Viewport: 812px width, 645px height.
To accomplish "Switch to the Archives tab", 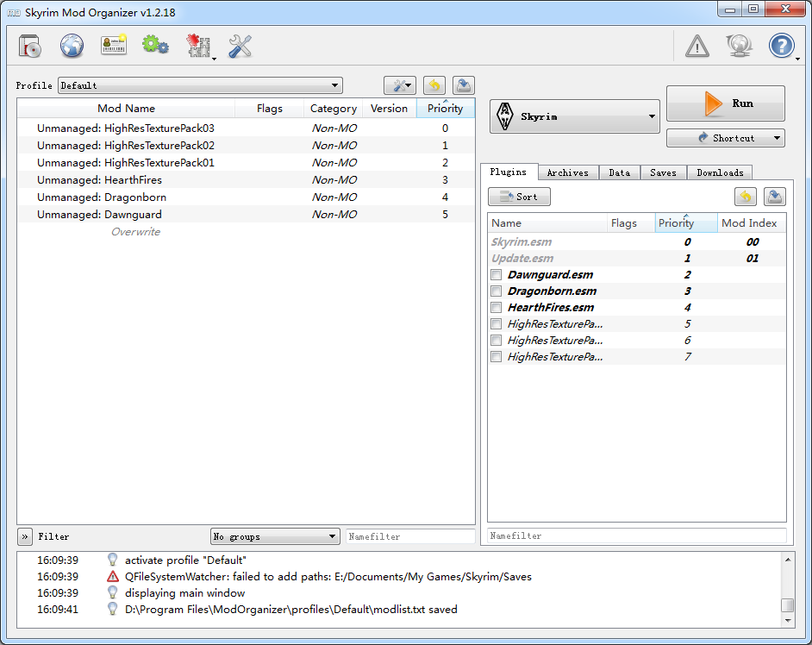I will (568, 173).
